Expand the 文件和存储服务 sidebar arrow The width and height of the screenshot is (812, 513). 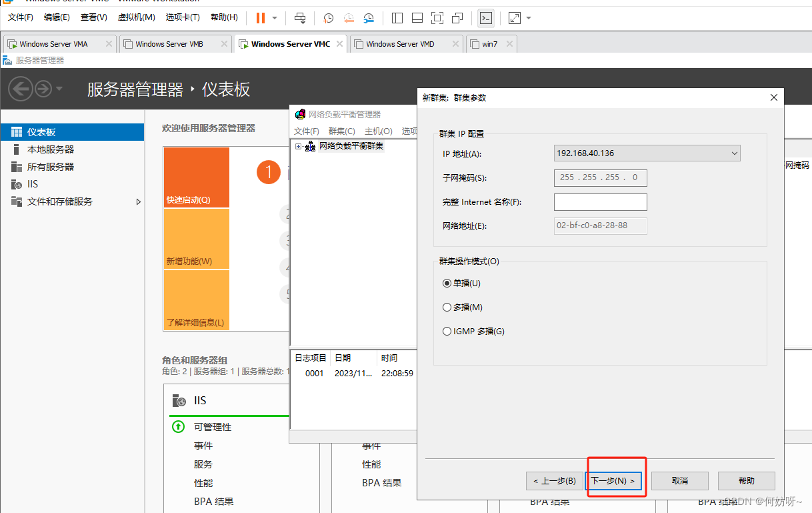point(139,201)
